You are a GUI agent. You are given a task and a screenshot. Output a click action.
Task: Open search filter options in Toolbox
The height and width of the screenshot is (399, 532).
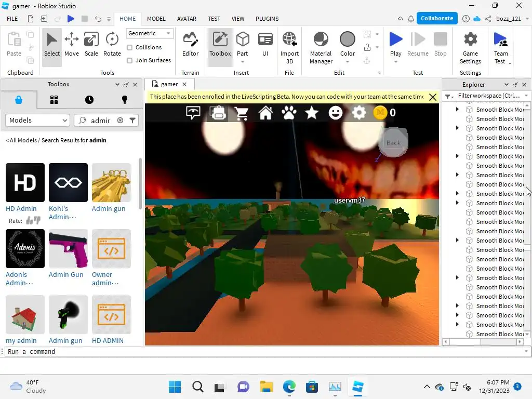[x=132, y=121]
